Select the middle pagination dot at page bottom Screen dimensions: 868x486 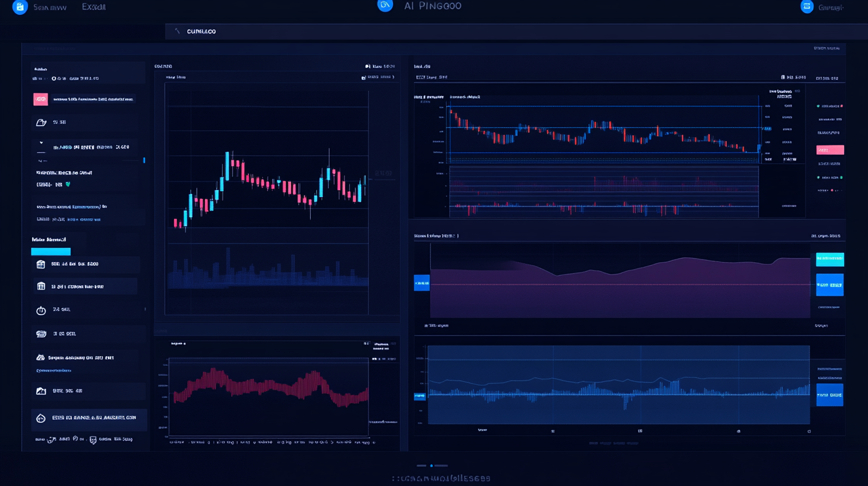[432, 466]
